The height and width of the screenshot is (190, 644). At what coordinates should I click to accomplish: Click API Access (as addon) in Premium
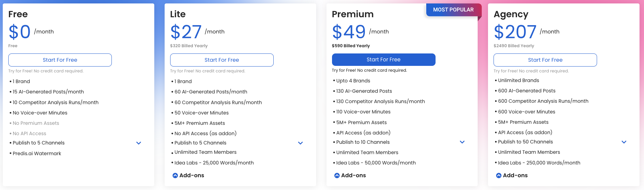(x=363, y=133)
